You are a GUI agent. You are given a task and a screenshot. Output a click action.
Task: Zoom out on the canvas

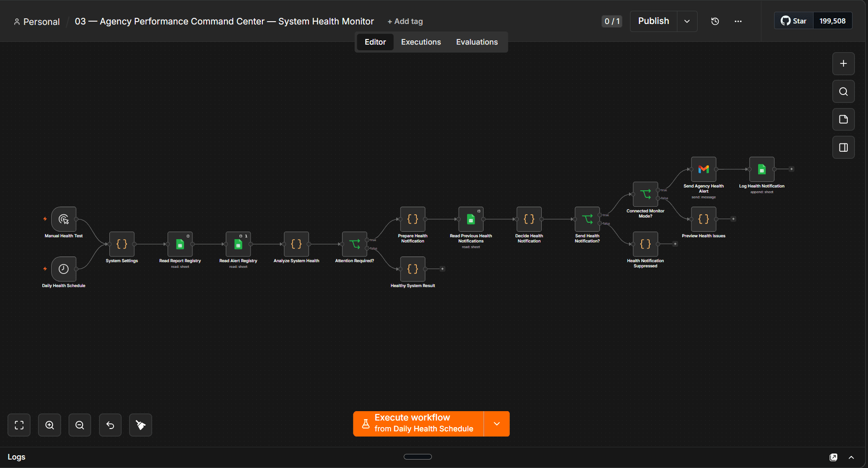pyautogui.click(x=80, y=425)
